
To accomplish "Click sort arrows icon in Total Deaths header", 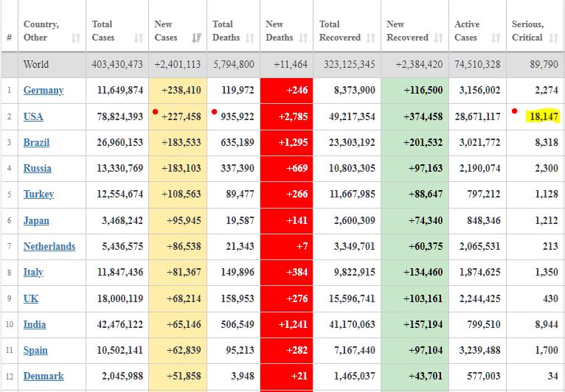I will pos(250,38).
